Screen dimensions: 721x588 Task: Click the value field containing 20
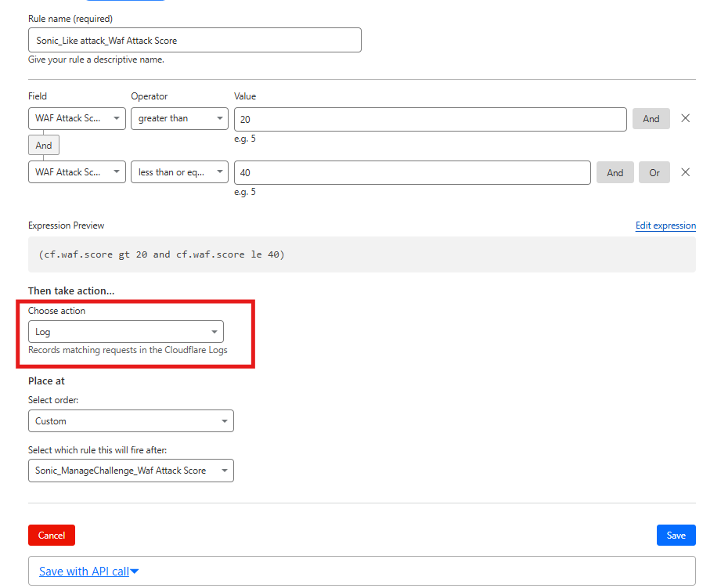430,119
